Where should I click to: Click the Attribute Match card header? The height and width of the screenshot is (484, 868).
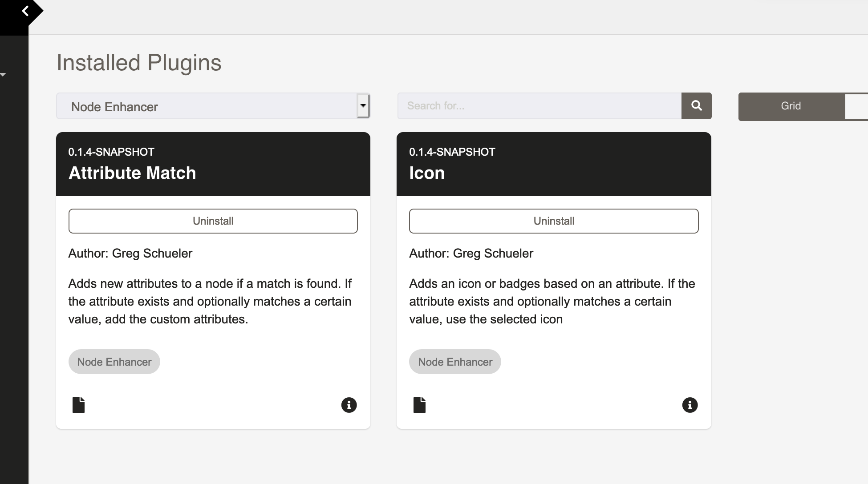pyautogui.click(x=213, y=164)
